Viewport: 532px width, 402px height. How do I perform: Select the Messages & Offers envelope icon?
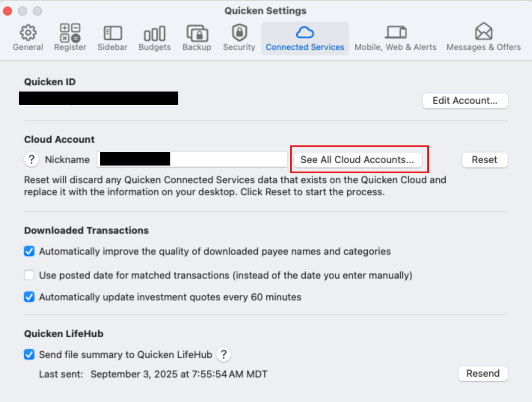pos(484,32)
